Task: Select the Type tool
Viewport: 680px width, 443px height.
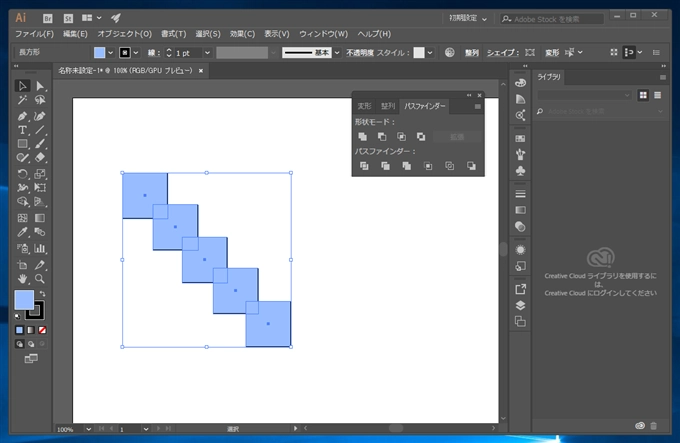Action: click(x=23, y=130)
